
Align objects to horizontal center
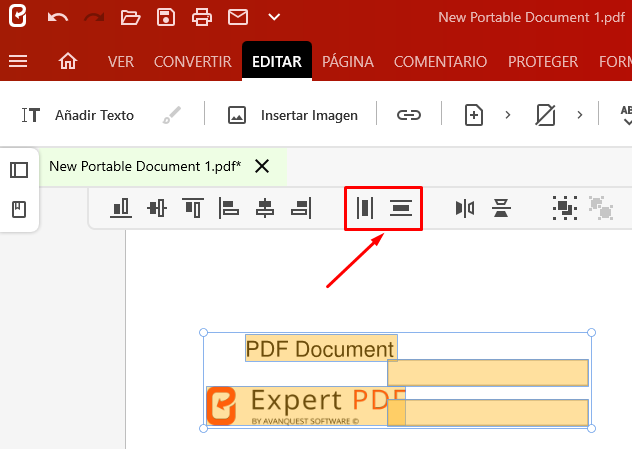click(265, 208)
